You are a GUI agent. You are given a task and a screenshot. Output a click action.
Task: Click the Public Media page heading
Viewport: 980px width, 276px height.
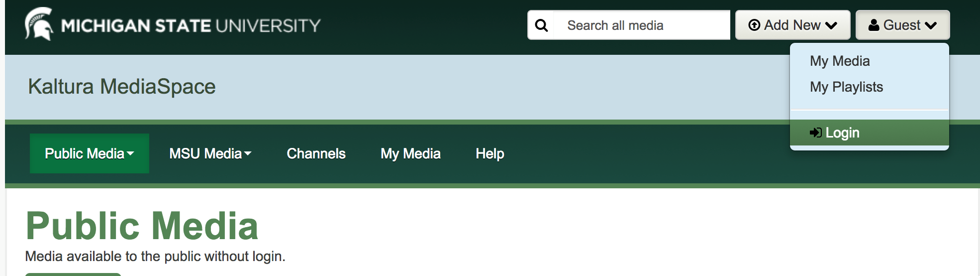point(142,226)
